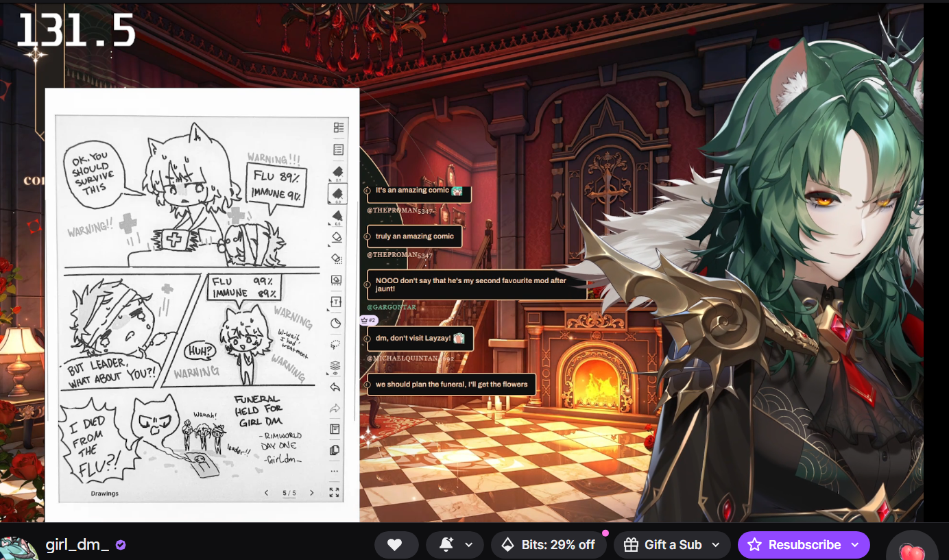The image size is (949, 560).
Task: Click the @GARGONTAR username
Action: pyautogui.click(x=392, y=307)
